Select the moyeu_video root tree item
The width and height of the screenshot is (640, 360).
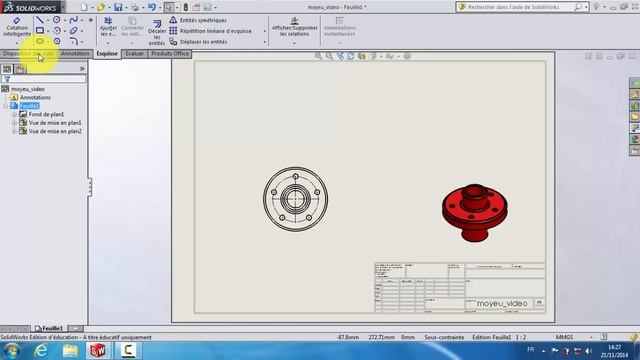(23, 89)
